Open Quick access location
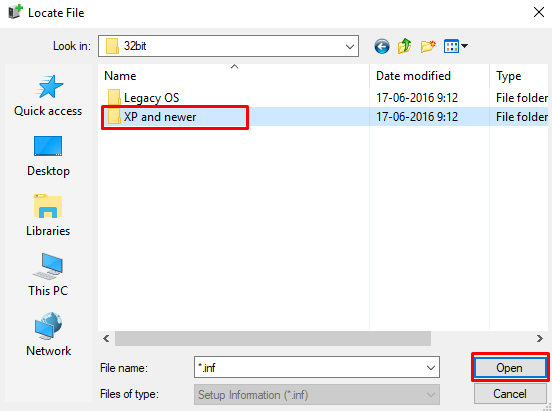Viewport: 552px width, 411px height. click(48, 96)
